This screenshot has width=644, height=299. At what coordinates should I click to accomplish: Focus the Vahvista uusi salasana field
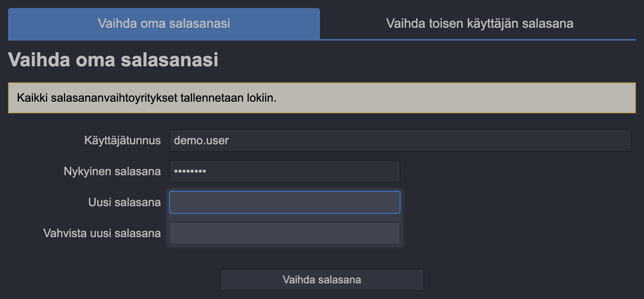coord(285,233)
